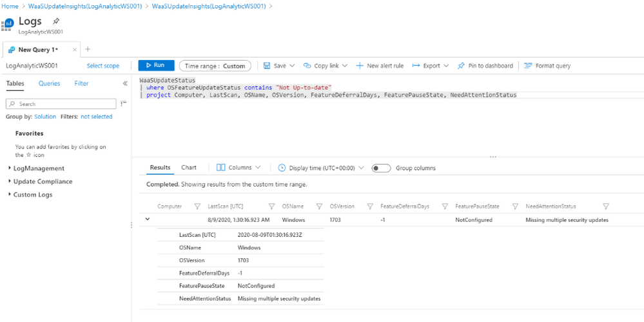Pin the Logs blade with pushpin icon

coord(56,21)
